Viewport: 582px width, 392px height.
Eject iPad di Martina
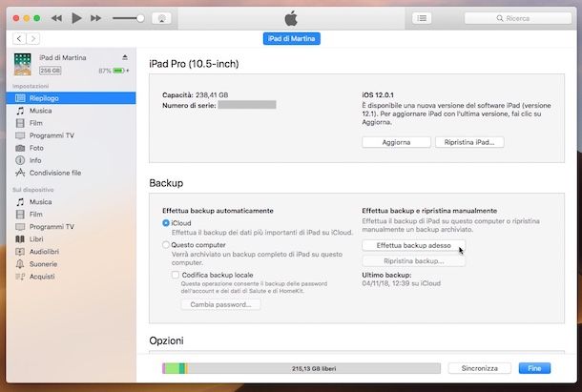coord(125,57)
